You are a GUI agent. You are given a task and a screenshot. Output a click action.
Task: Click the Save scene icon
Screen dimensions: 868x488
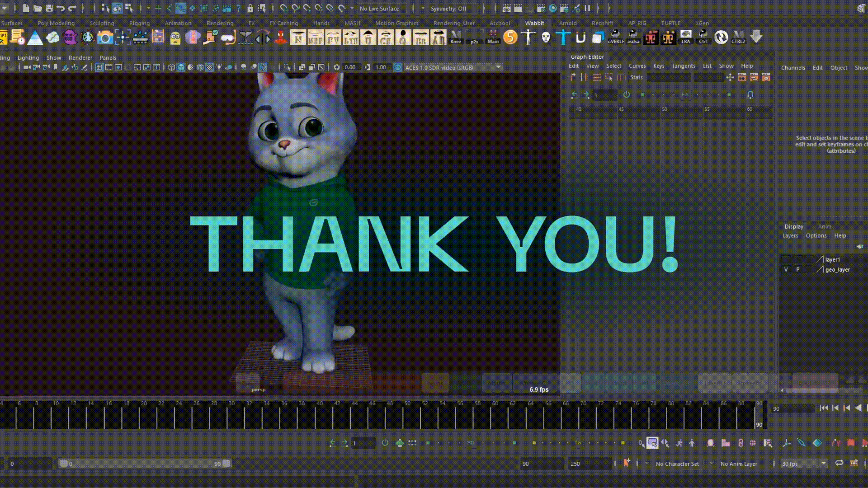pos(49,8)
